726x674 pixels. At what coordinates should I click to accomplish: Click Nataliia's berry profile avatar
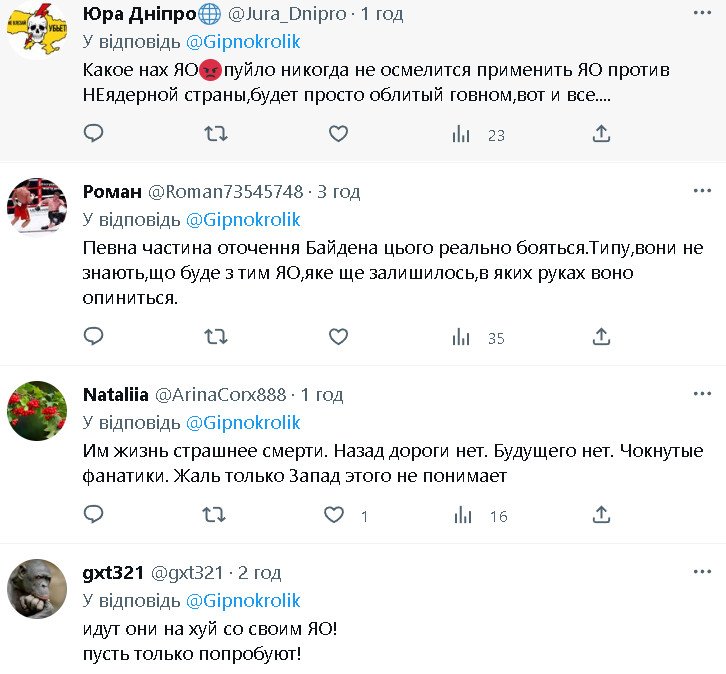[x=37, y=410]
